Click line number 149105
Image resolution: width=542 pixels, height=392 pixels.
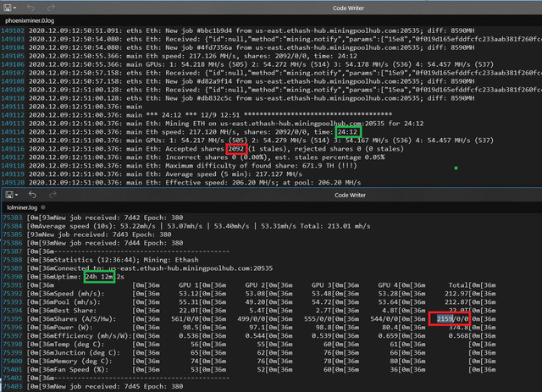pyautogui.click(x=13, y=56)
